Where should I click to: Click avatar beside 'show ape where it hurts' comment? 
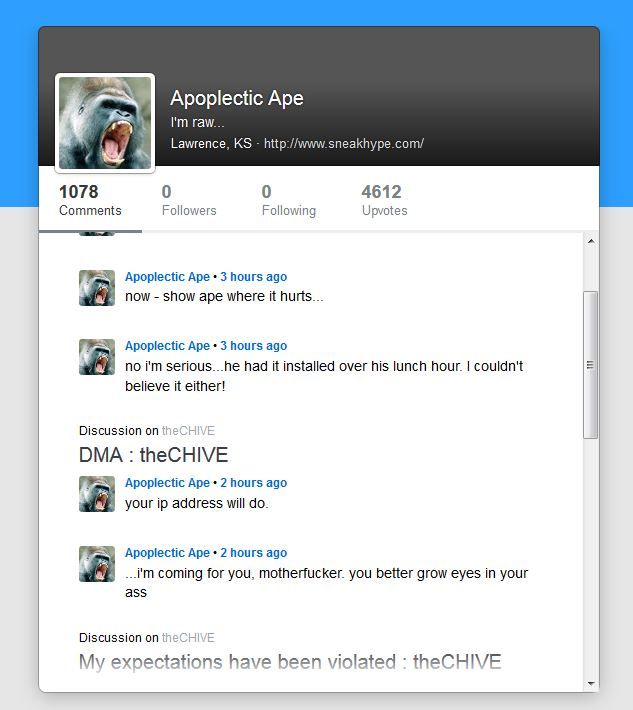(97, 288)
